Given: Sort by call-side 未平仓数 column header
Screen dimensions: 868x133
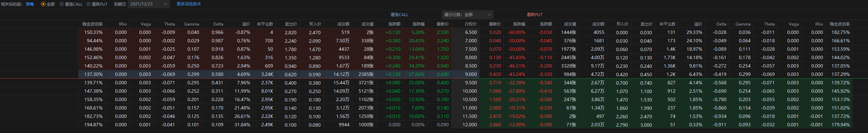Looking at the screenshot, I should pyautogui.click(x=265, y=24).
